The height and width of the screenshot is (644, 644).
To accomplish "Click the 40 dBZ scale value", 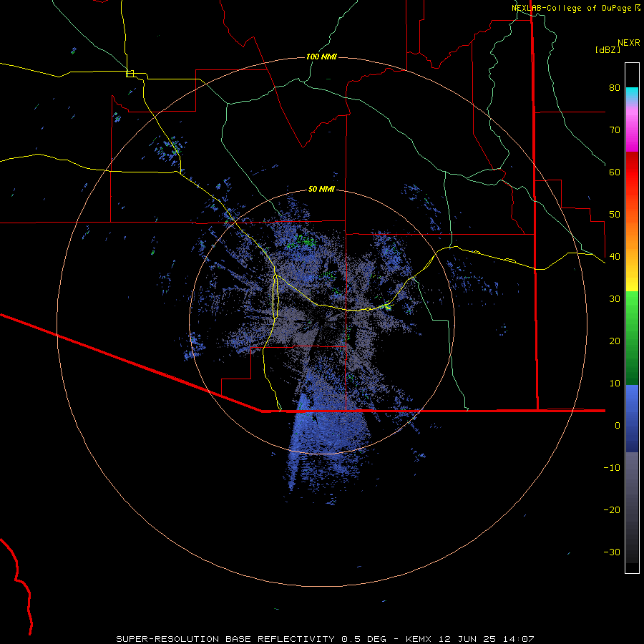I will [x=615, y=257].
